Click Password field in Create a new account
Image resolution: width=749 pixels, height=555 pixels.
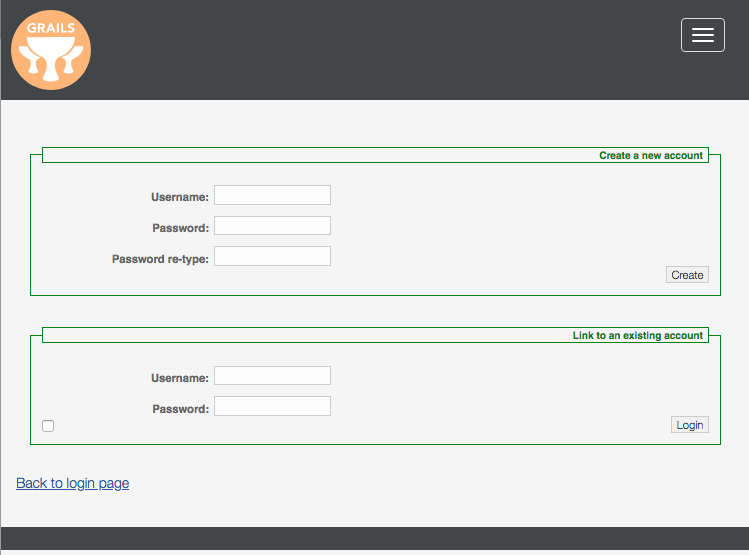click(x=272, y=226)
